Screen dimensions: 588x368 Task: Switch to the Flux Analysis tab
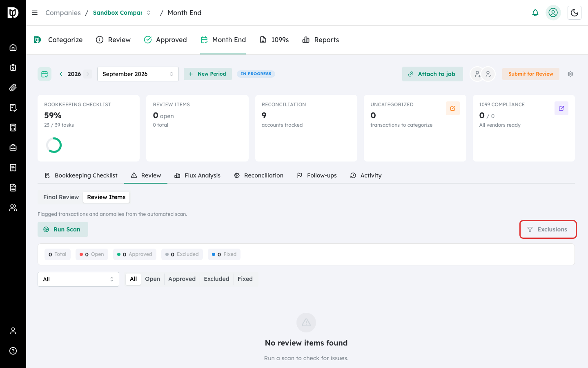(x=197, y=175)
